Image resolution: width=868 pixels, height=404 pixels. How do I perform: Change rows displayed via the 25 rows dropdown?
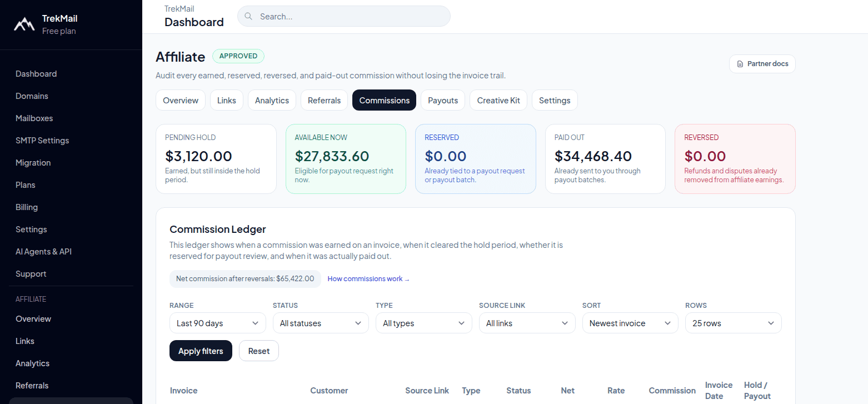pos(733,323)
